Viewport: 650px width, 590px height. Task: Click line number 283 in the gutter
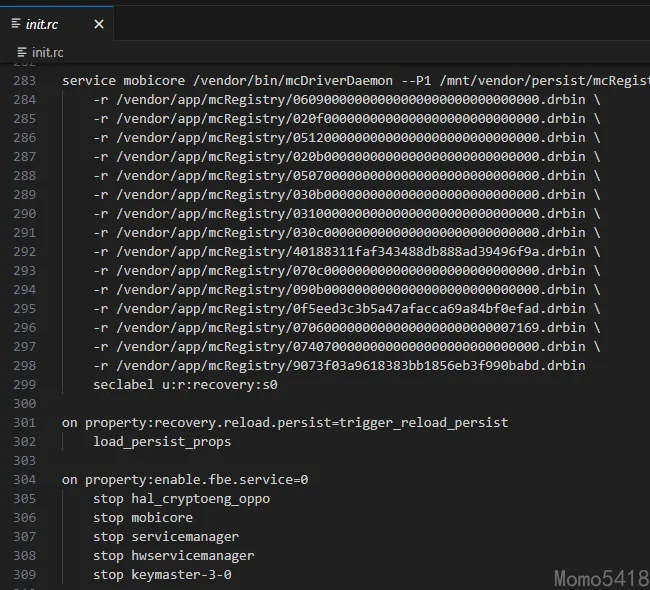pyautogui.click(x=23, y=81)
